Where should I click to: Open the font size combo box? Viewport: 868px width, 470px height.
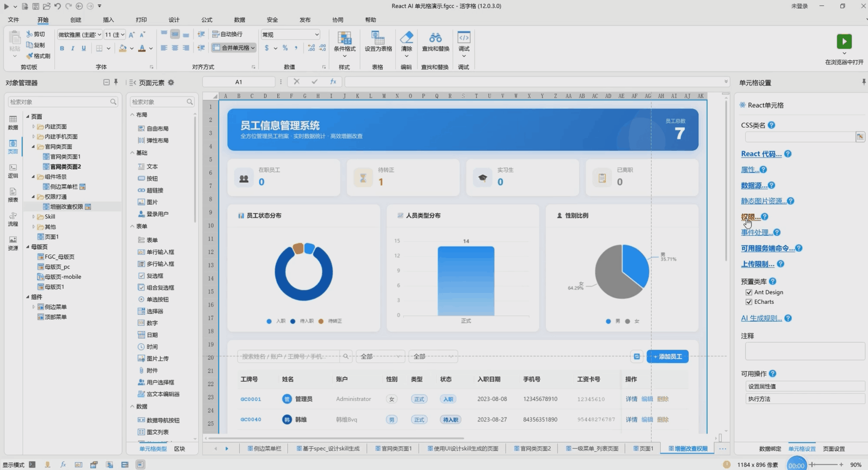115,34
